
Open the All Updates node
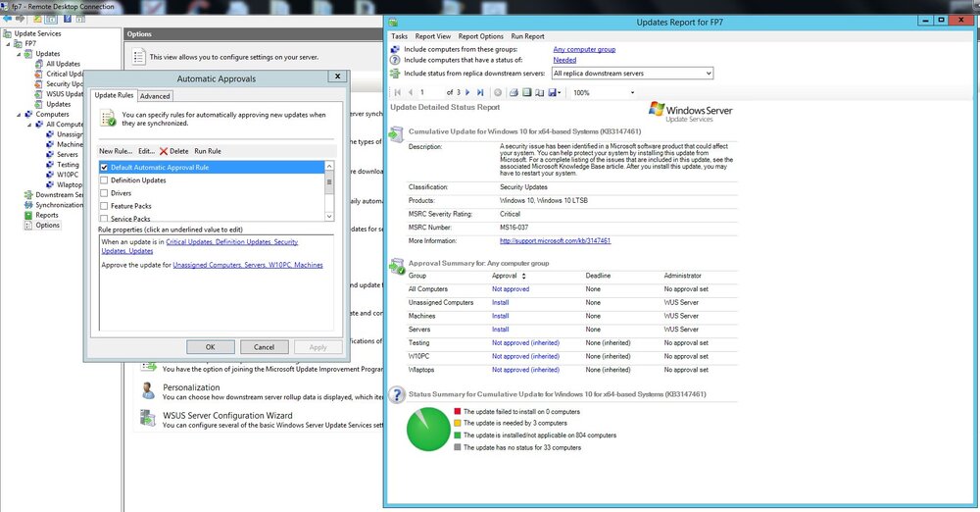[x=63, y=64]
